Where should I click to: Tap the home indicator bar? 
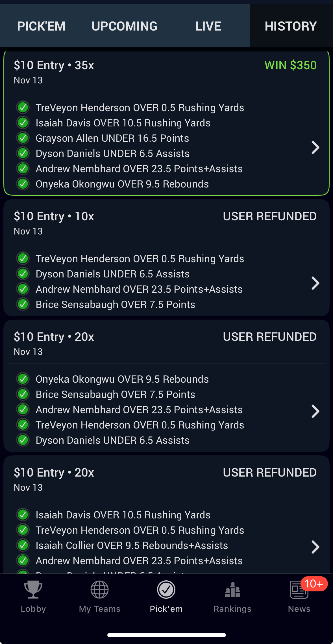[166, 635]
